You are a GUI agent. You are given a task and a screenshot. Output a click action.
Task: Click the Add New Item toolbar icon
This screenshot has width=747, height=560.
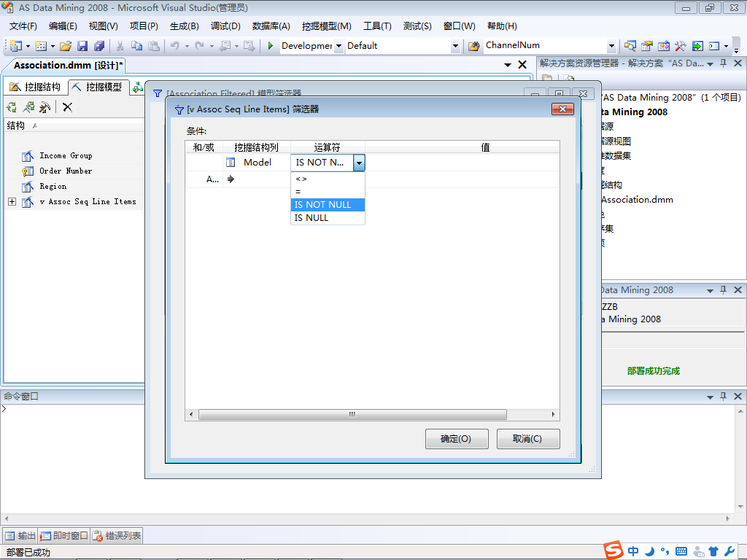[41, 46]
